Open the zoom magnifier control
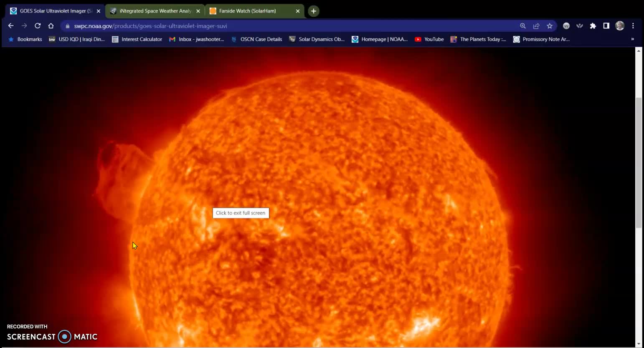This screenshot has height=348, width=644. (523, 26)
